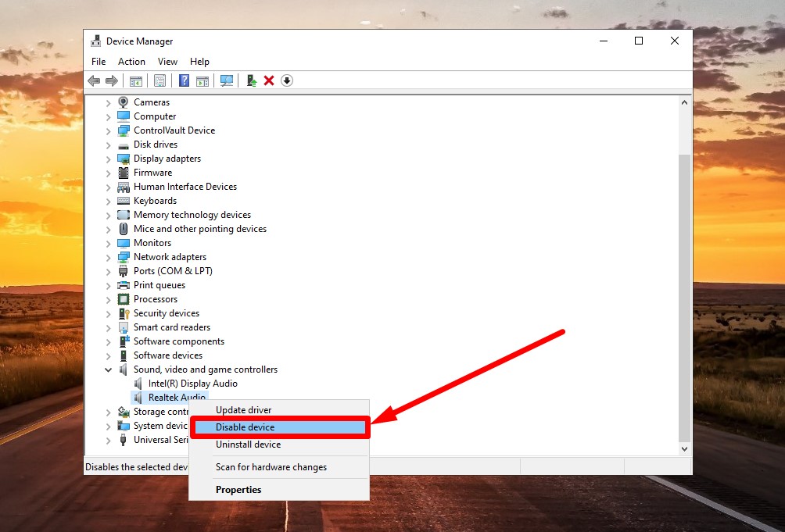Open the Action menu
Viewport: 785px width, 532px height.
coord(131,62)
